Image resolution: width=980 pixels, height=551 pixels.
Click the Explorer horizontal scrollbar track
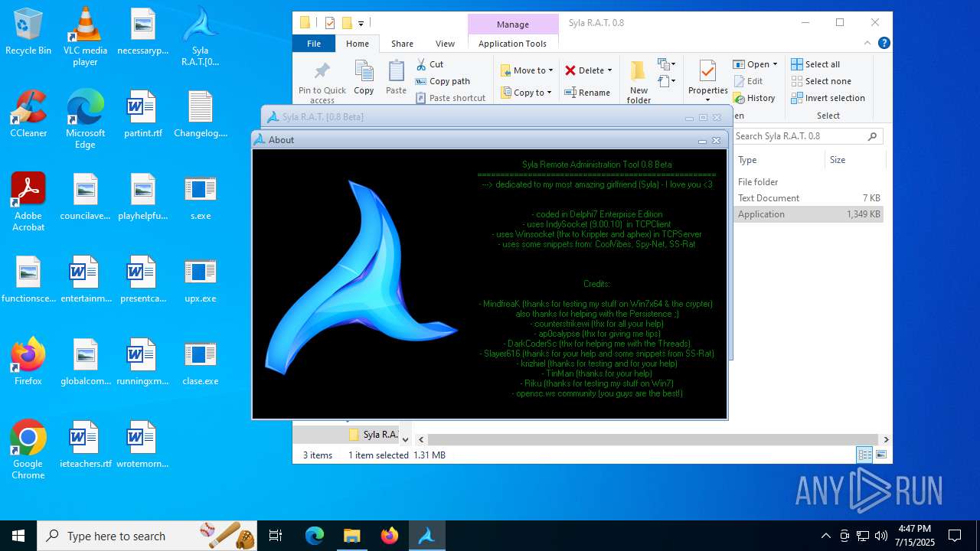pos(654,440)
